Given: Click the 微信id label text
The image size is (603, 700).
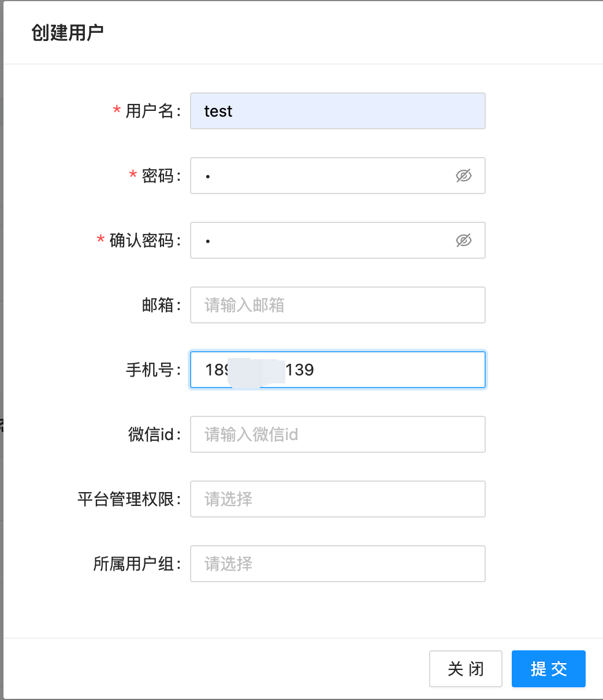Looking at the screenshot, I should coord(151,434).
